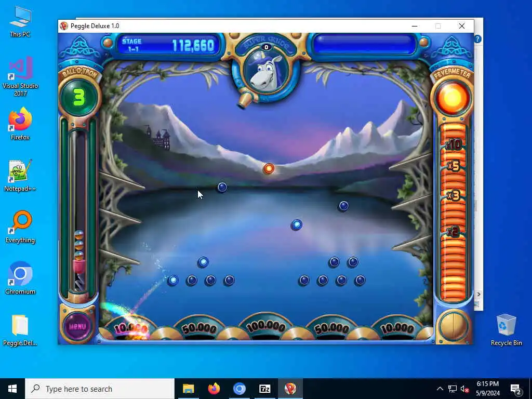Open the Peggle.Del... folder on desktop
Image resolution: width=532 pixels, height=399 pixels.
point(20,330)
